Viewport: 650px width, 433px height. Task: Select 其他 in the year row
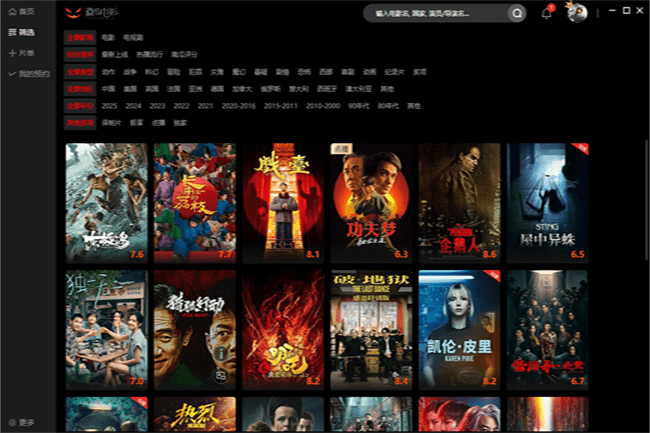tap(414, 106)
